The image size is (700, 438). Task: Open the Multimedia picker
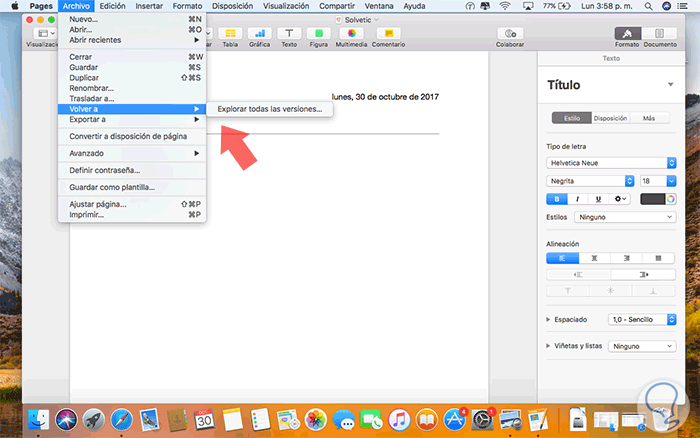click(351, 34)
